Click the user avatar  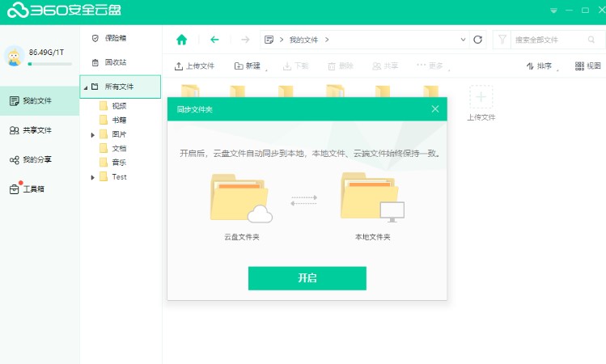(15, 57)
